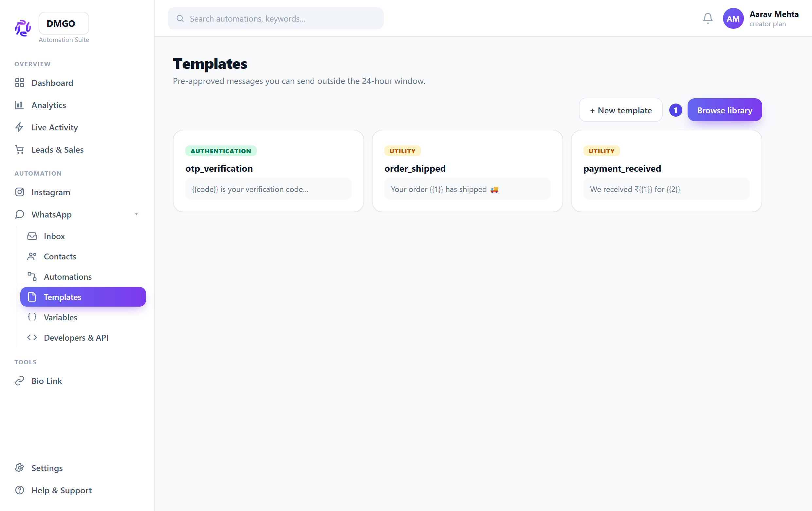Click the Instagram camera icon
The width and height of the screenshot is (812, 511).
click(x=20, y=192)
